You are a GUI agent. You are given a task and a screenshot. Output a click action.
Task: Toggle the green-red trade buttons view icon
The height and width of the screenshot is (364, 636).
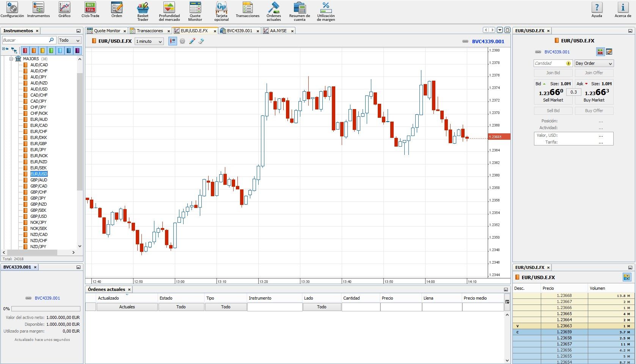[x=600, y=52]
